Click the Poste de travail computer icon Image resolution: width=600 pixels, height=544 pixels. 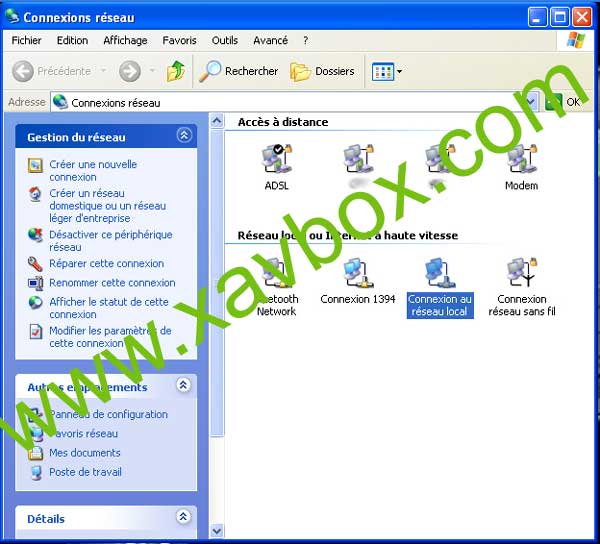pos(35,473)
